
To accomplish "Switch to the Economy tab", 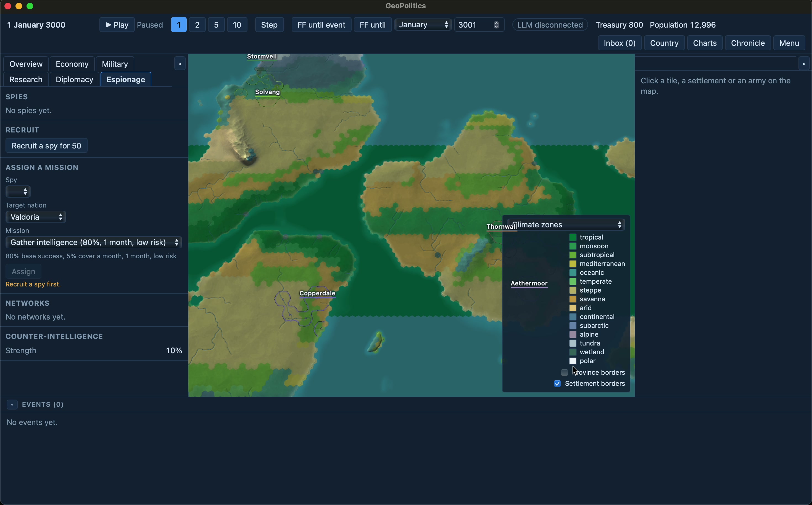I will coord(72,64).
